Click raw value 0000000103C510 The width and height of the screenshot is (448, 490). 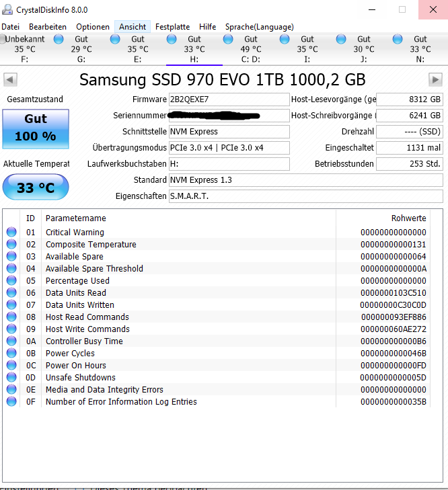[x=394, y=293]
